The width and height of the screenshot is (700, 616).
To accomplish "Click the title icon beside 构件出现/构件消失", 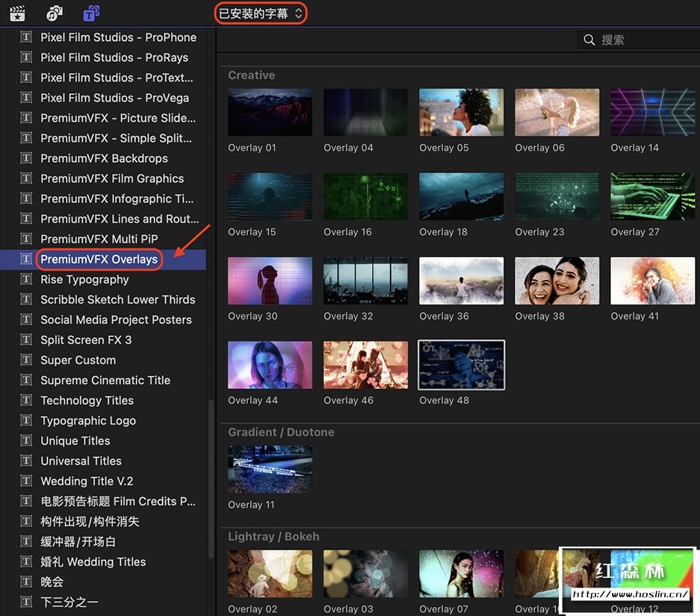I will click(x=26, y=521).
